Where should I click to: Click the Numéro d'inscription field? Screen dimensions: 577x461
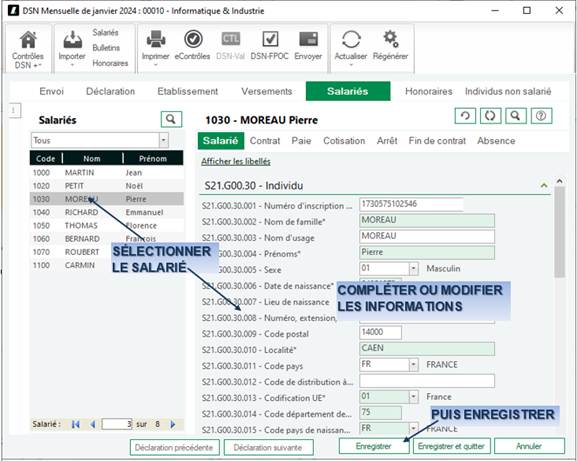[411, 204]
